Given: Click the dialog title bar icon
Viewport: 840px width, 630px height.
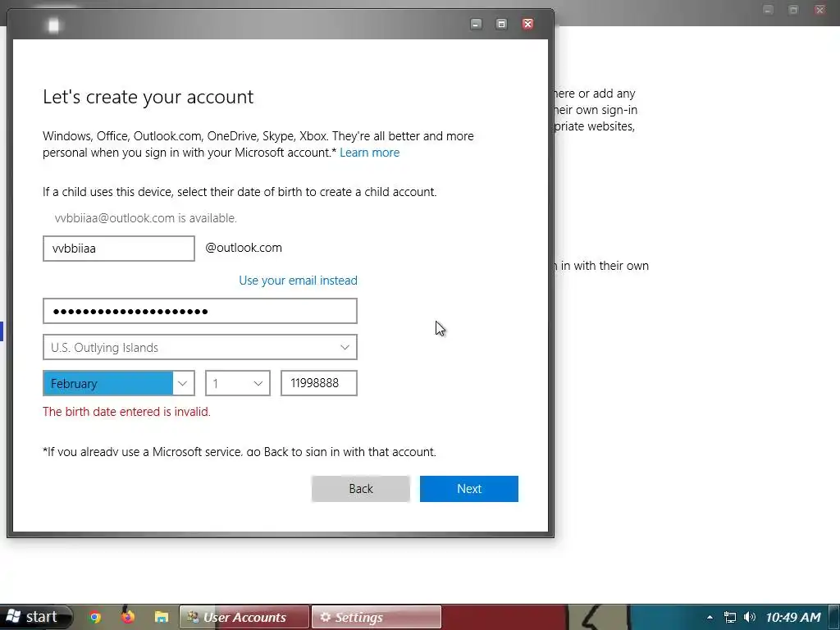Looking at the screenshot, I should [x=53, y=25].
